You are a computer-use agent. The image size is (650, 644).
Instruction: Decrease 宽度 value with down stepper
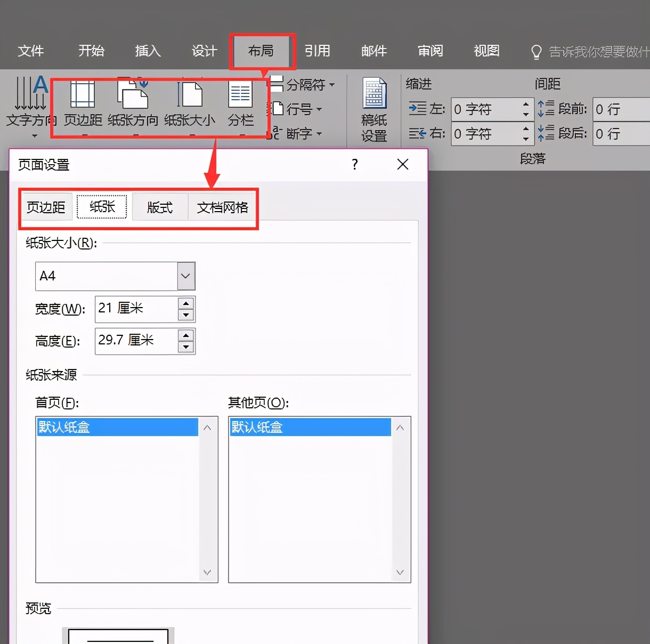coord(185,315)
